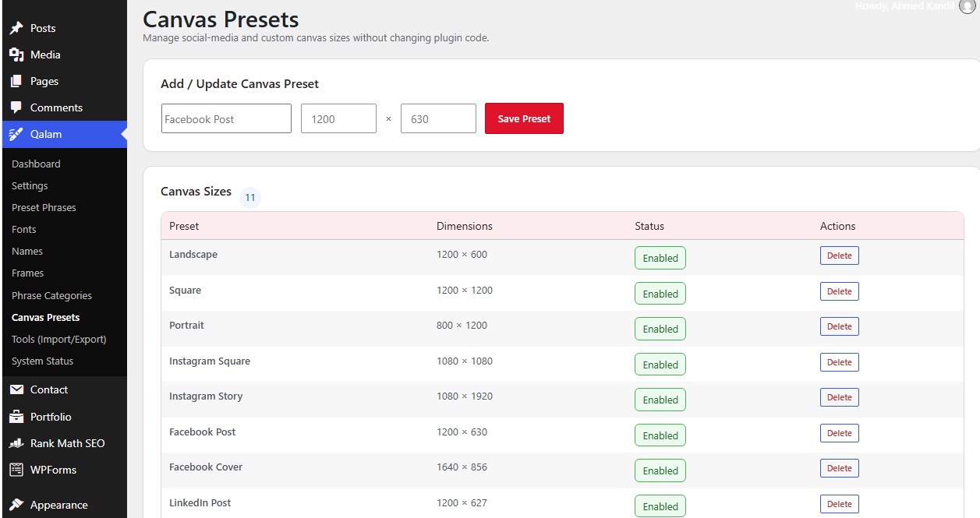
Task: Delete the Landscape preset
Action: click(839, 255)
